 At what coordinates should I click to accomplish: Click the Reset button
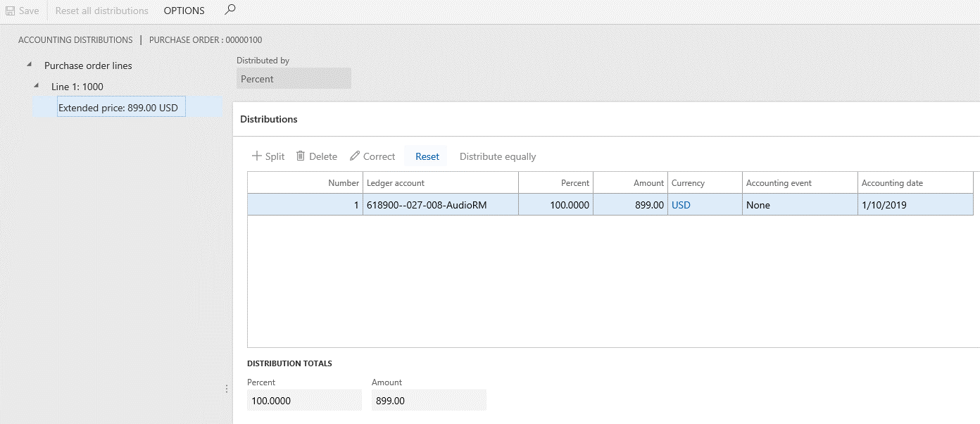(427, 156)
